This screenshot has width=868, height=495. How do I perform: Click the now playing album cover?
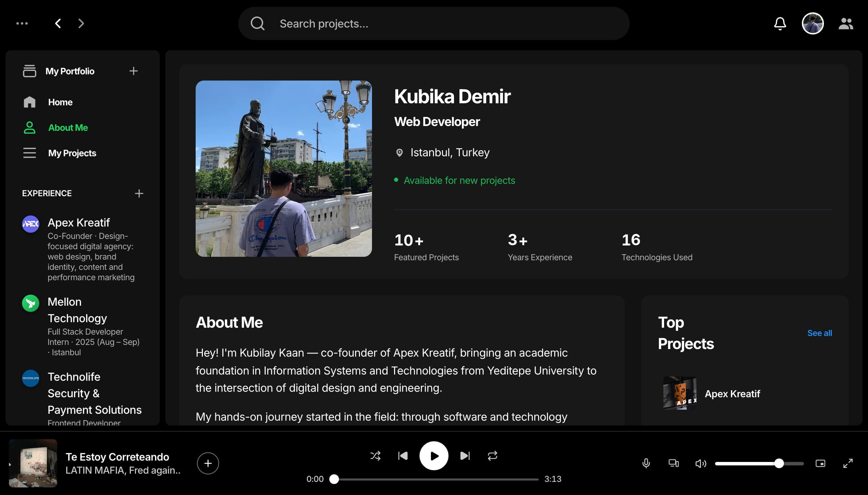[33, 463]
